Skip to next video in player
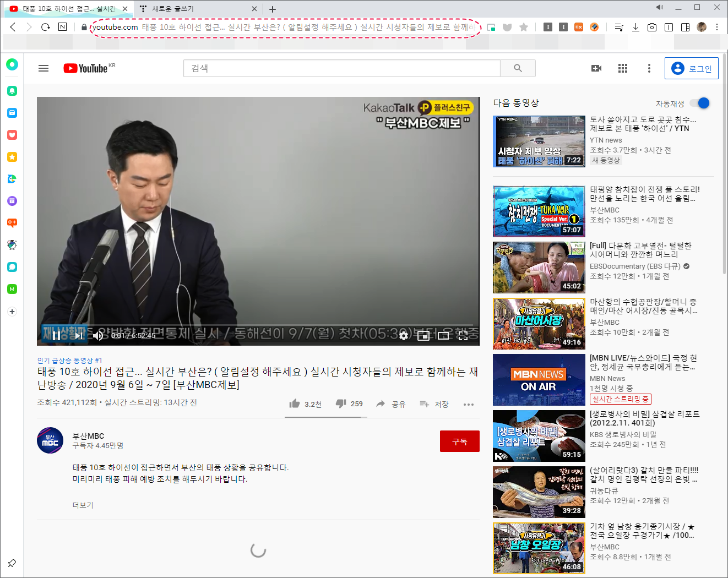This screenshot has width=728, height=578. (78, 336)
